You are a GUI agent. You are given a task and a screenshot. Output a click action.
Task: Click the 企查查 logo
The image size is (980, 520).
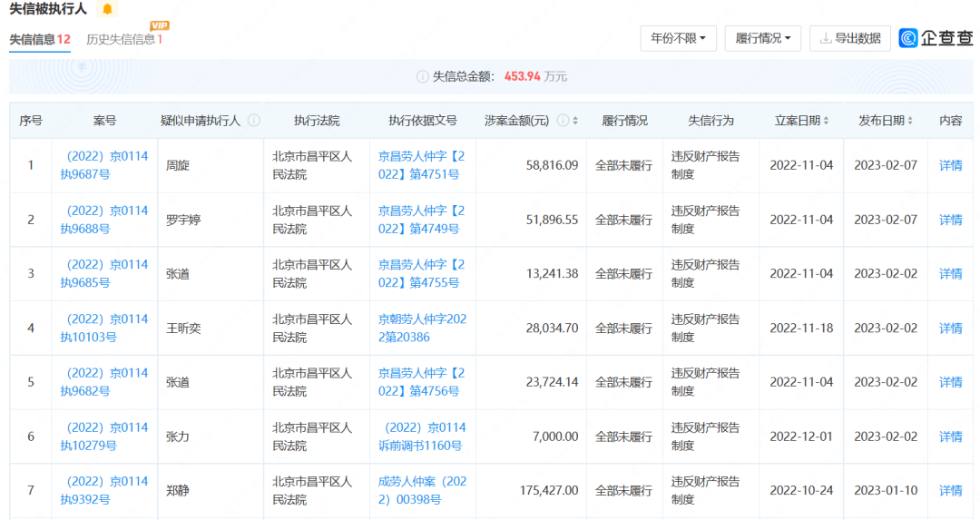[936, 38]
